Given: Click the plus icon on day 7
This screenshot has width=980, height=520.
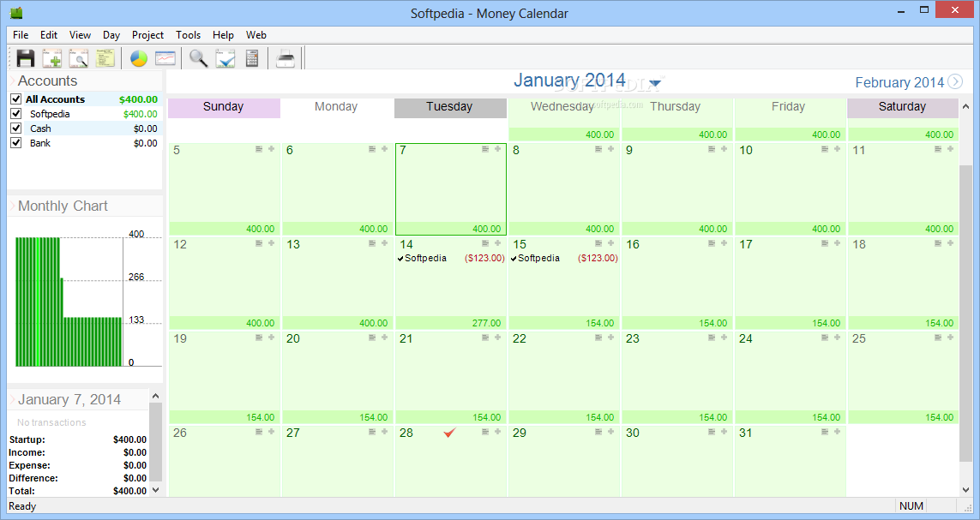Looking at the screenshot, I should [497, 149].
